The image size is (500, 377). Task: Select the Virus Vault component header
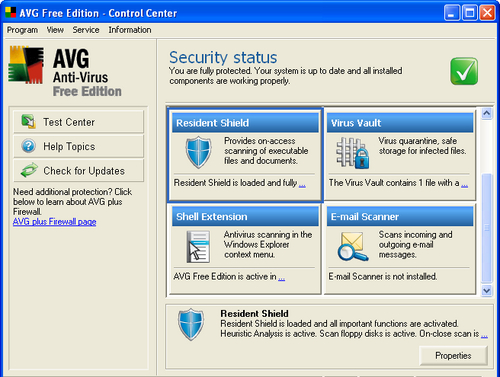pyautogui.click(x=400, y=123)
